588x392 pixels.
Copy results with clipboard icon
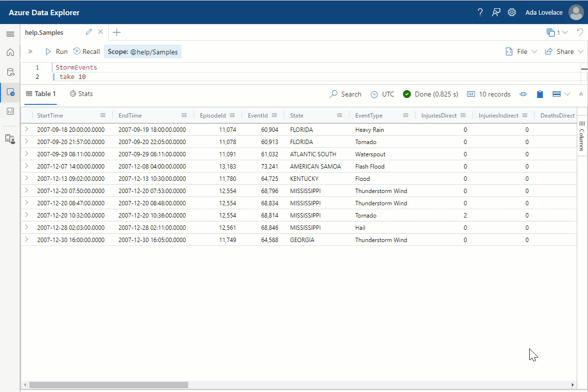click(x=540, y=94)
